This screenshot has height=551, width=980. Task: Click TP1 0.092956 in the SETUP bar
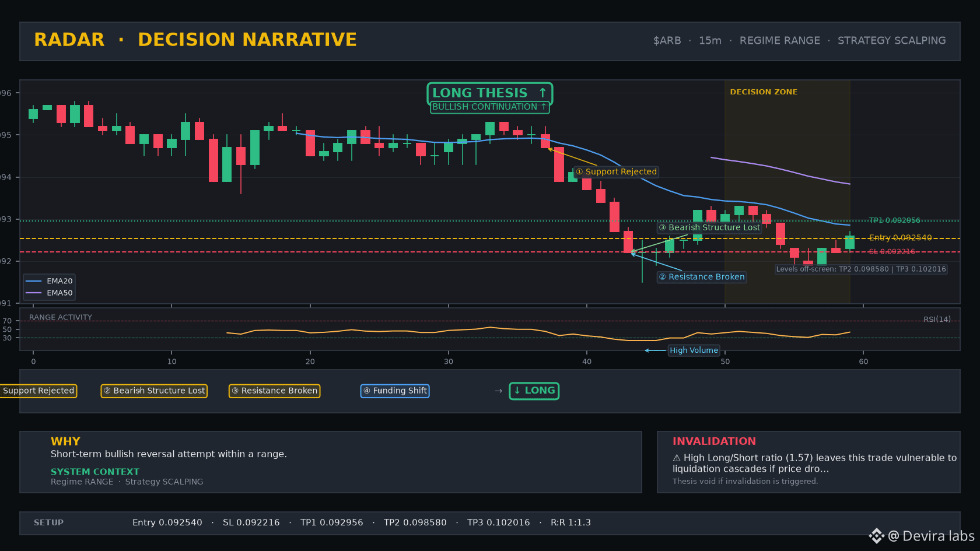[332, 522]
